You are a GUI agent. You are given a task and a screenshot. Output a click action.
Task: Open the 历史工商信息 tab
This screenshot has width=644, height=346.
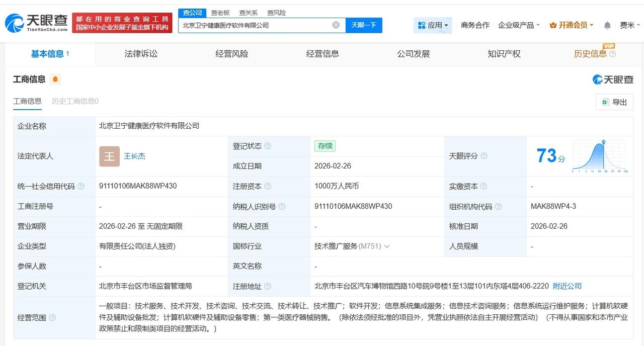pyautogui.click(x=75, y=102)
